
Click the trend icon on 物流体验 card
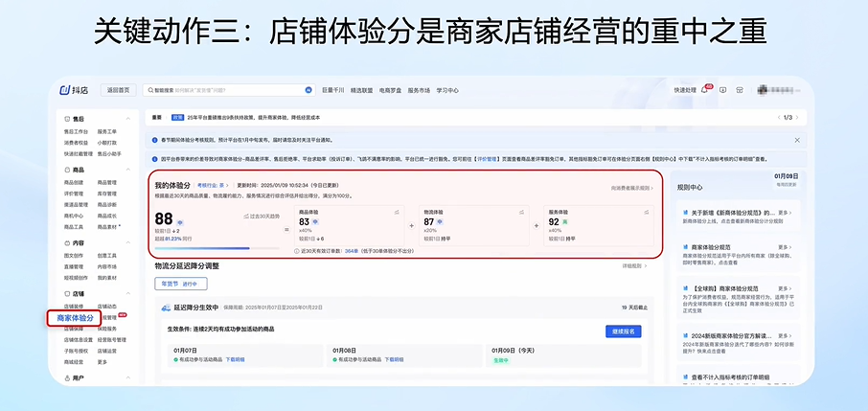(520, 211)
